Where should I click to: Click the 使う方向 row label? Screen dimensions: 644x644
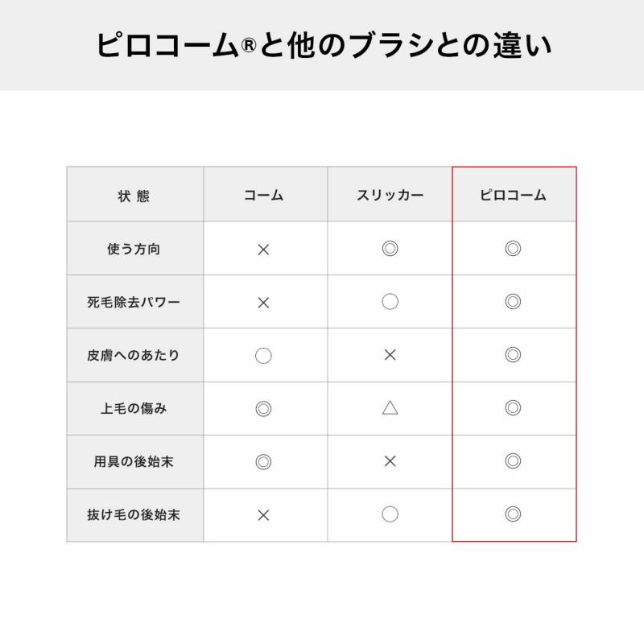click(x=134, y=250)
